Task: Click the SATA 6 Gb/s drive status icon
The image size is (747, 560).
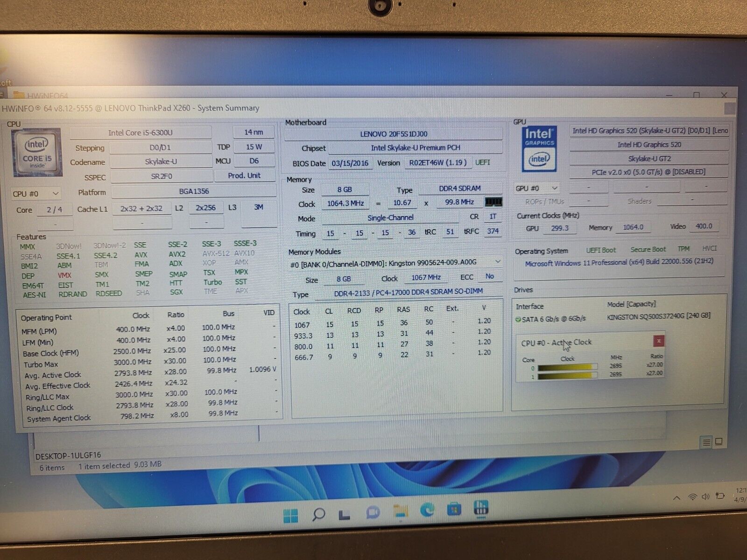Action: 518,320
